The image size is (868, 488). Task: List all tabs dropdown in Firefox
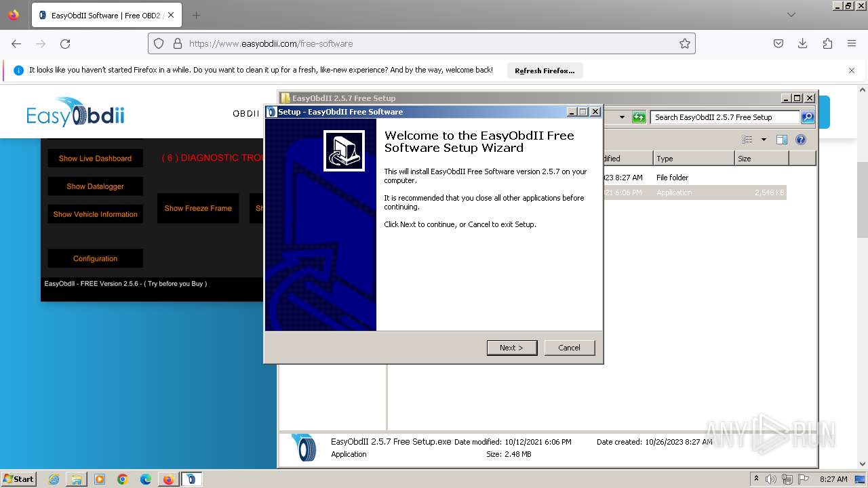791,15
